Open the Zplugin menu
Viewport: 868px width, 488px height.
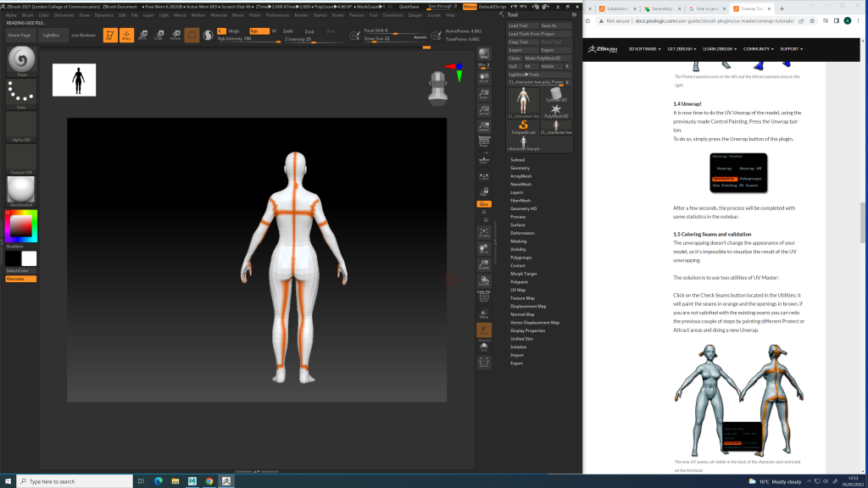pyautogui.click(x=415, y=15)
